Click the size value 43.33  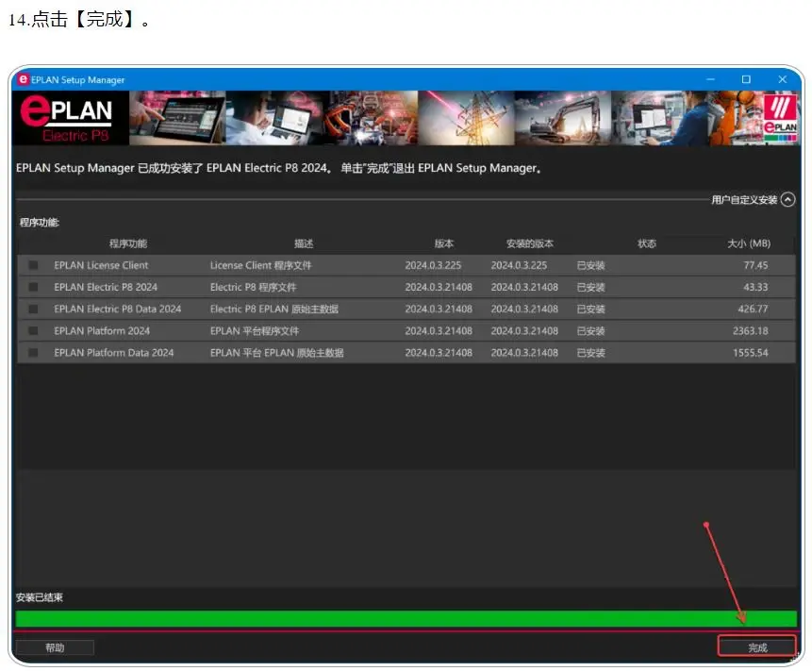click(755, 287)
